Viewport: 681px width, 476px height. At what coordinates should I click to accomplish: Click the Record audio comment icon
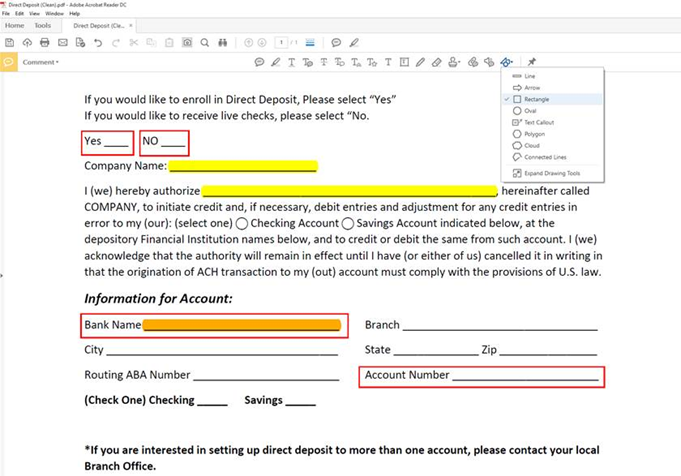(x=489, y=62)
